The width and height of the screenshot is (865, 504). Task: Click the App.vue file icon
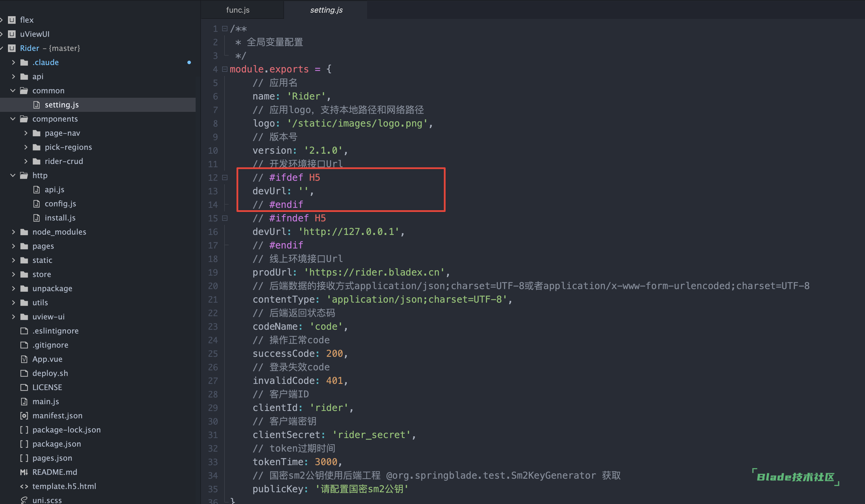pos(24,359)
